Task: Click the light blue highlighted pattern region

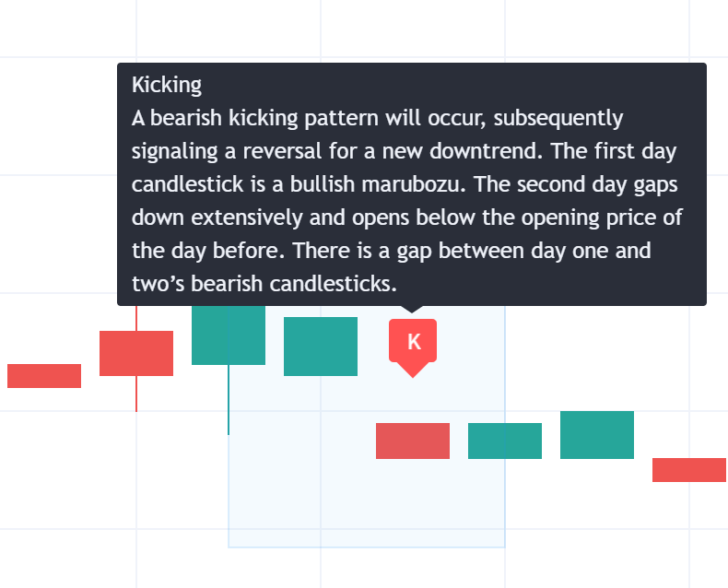Action: pyautogui.click(x=367, y=498)
